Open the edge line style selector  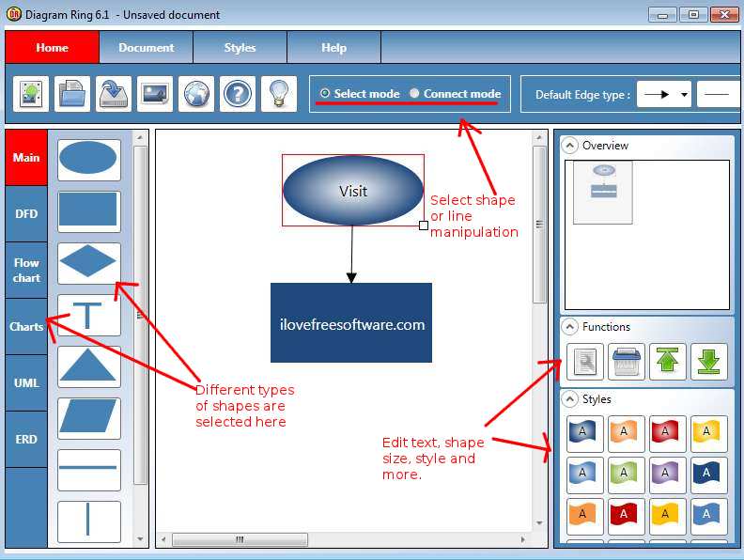coord(718,95)
